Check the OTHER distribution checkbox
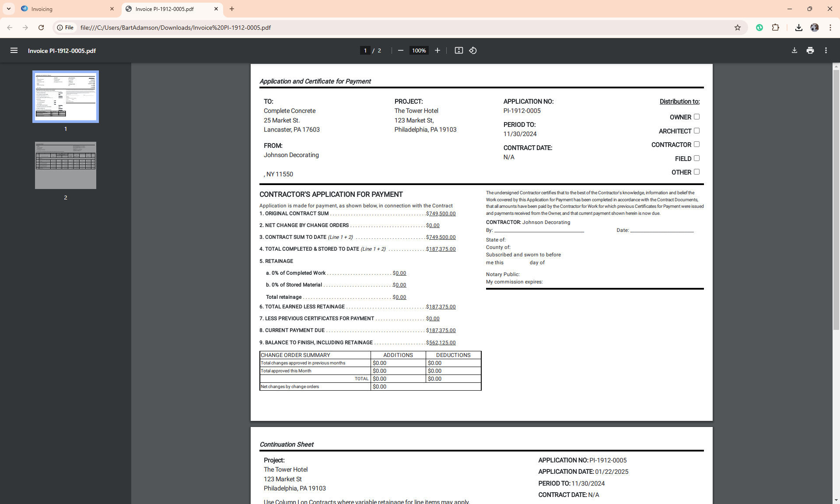The width and height of the screenshot is (840, 504). click(x=696, y=172)
